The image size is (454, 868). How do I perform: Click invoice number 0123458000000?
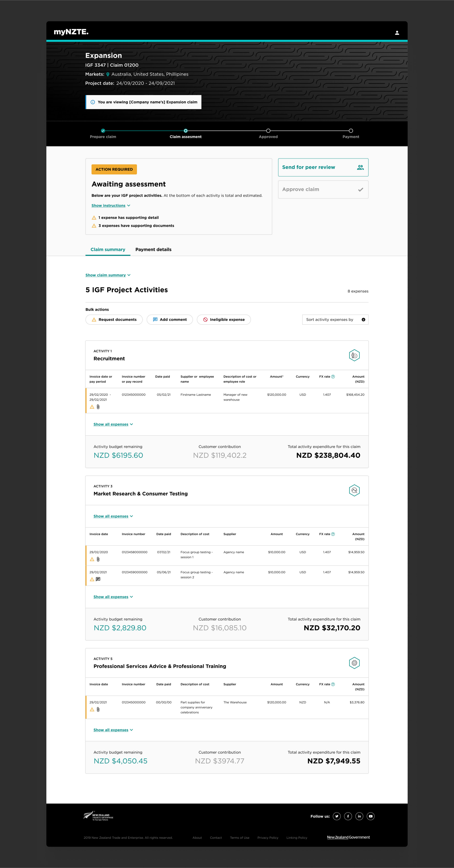pyautogui.click(x=135, y=552)
